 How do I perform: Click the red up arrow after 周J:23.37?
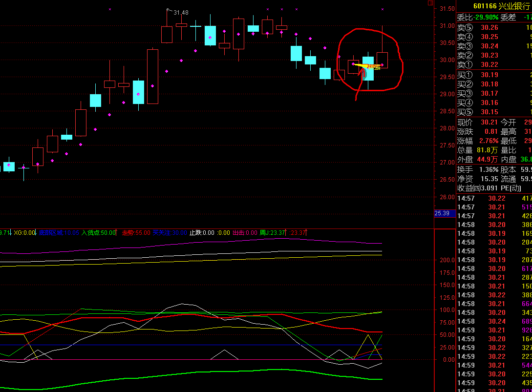[x=286, y=233]
